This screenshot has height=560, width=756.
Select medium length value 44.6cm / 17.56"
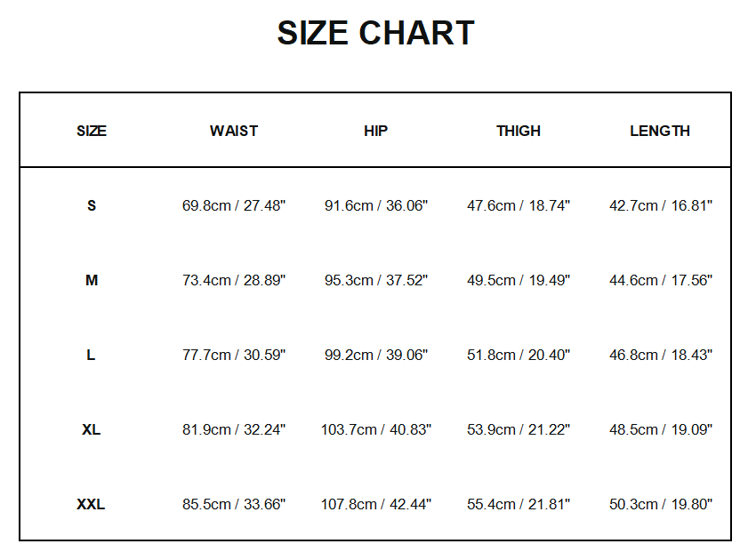tap(661, 280)
